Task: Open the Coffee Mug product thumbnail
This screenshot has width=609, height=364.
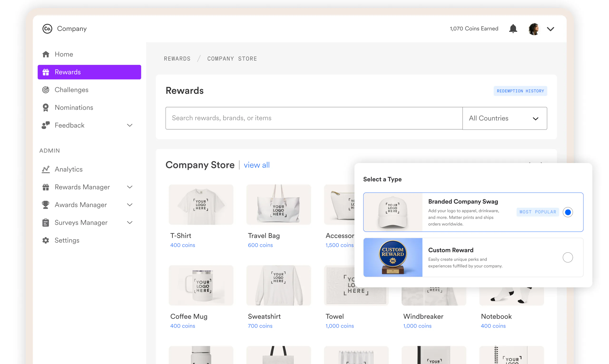Action: point(201,285)
